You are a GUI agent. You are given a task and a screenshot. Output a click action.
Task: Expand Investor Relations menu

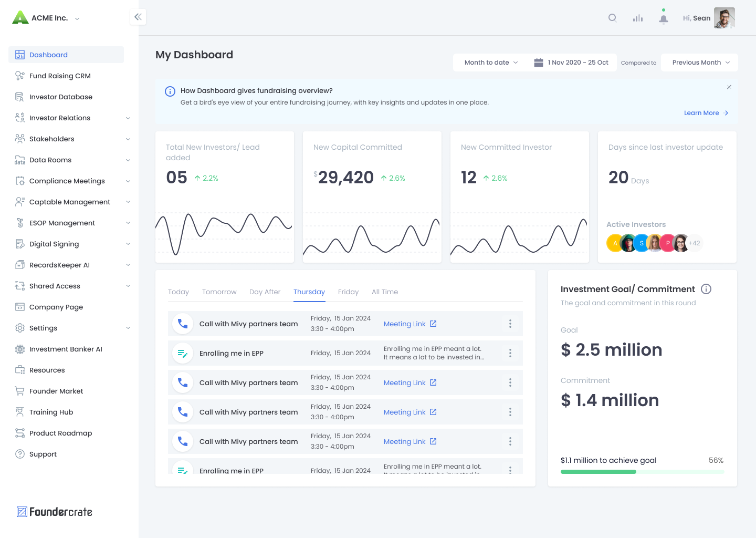coord(128,118)
